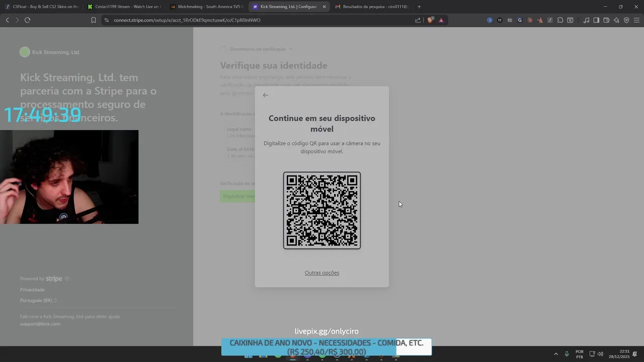Click POR PTB keyboard language indicator
644x362 pixels.
click(x=580, y=354)
